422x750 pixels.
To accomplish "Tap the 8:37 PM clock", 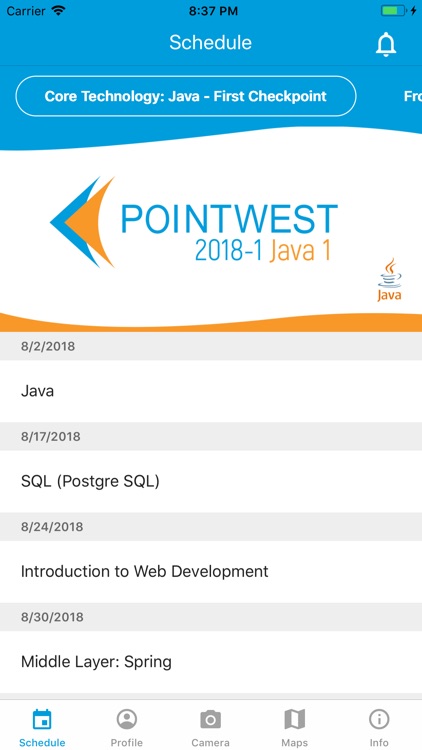I will coord(213,11).
